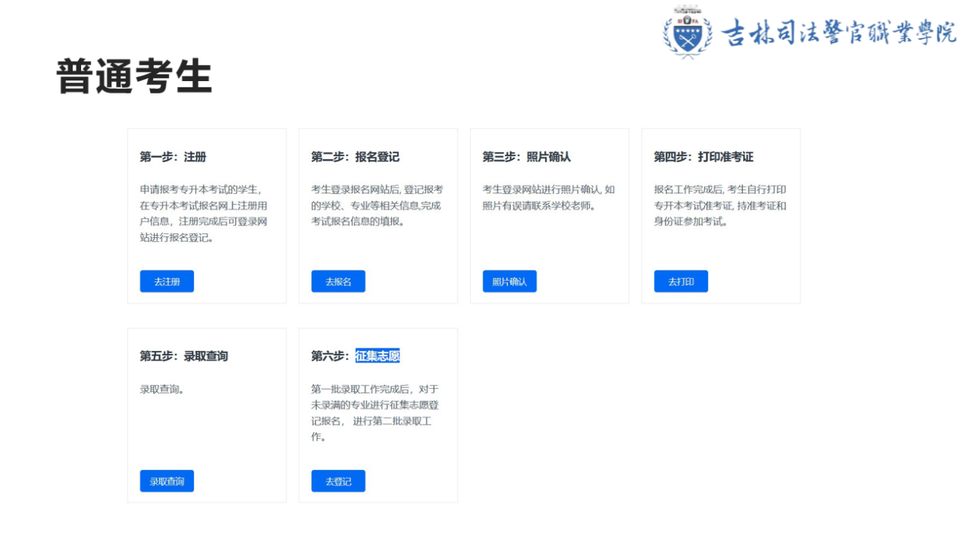This screenshot has width=980, height=551.
Task: Click the registration step description paragraph
Action: point(205,213)
